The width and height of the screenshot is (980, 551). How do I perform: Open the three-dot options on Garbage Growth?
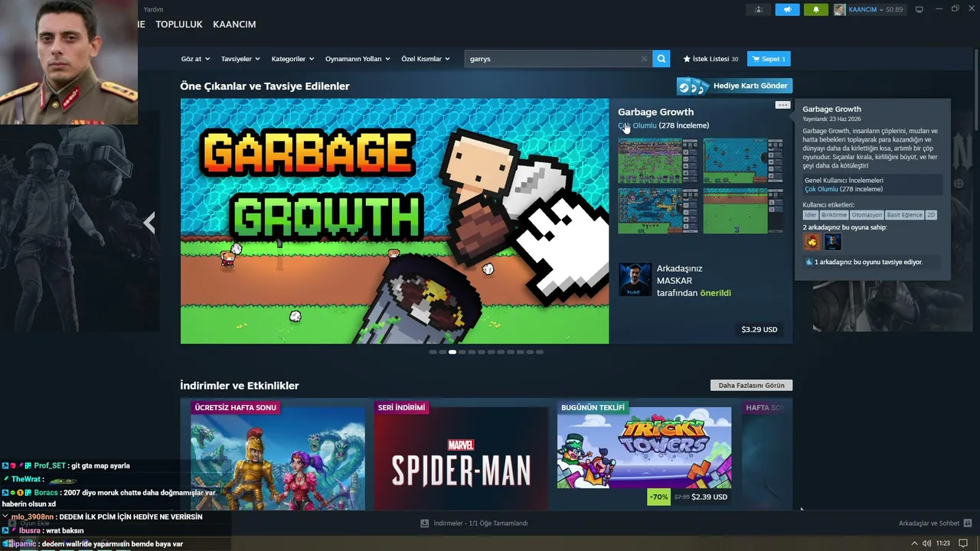[782, 105]
